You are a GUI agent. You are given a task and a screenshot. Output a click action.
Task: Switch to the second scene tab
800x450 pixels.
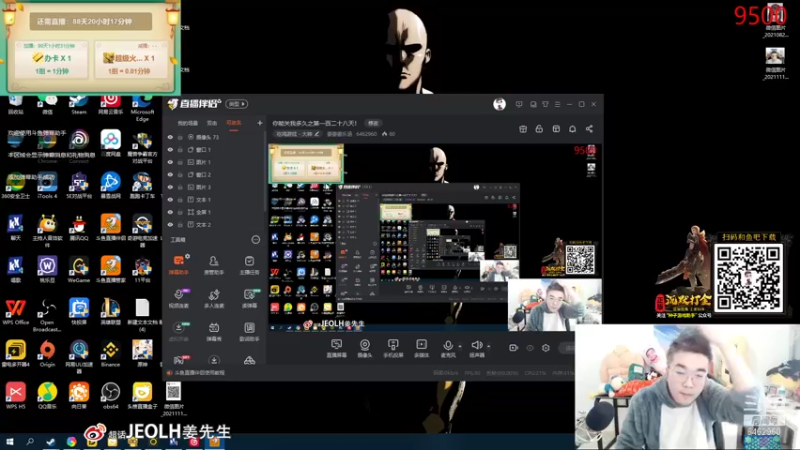(x=212, y=123)
